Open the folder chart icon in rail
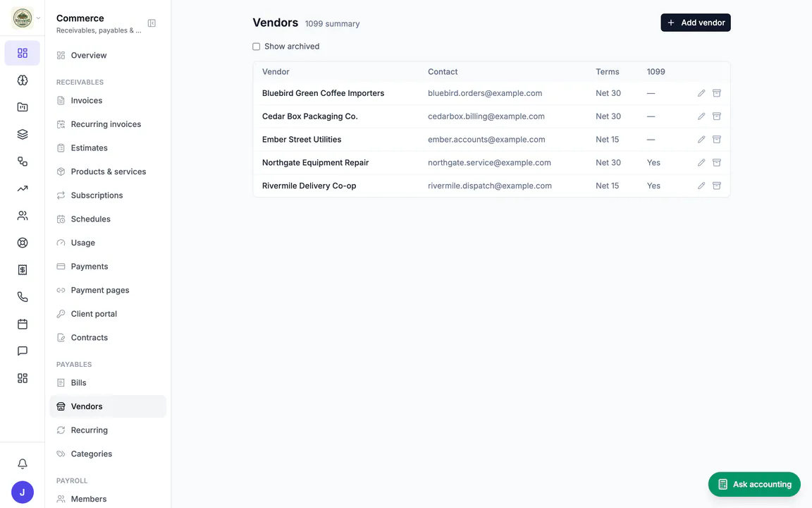Image resolution: width=812 pixels, height=508 pixels. pyautogui.click(x=23, y=107)
